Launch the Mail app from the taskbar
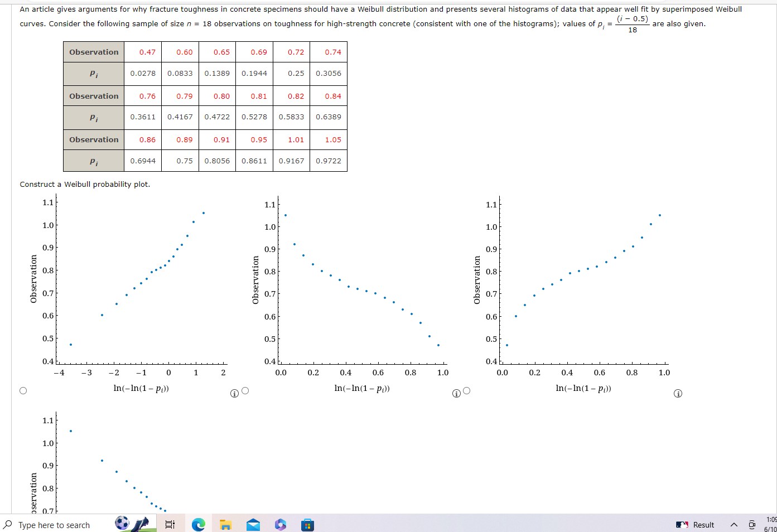The image size is (777, 532). pos(253,525)
